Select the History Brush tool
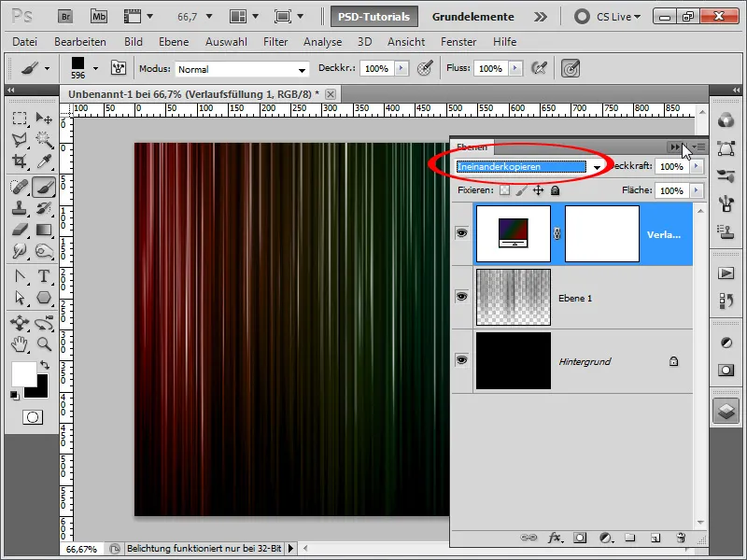The width and height of the screenshot is (747, 560). click(x=44, y=208)
